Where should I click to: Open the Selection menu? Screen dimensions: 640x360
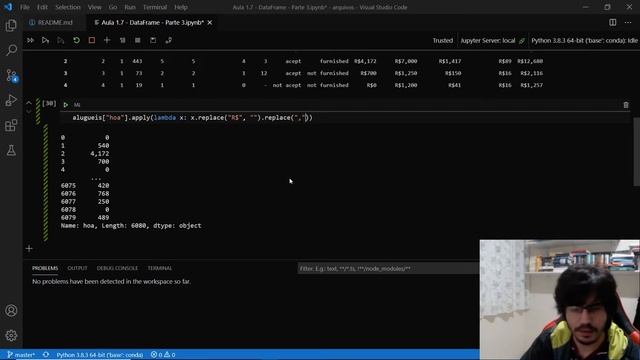coord(68,7)
